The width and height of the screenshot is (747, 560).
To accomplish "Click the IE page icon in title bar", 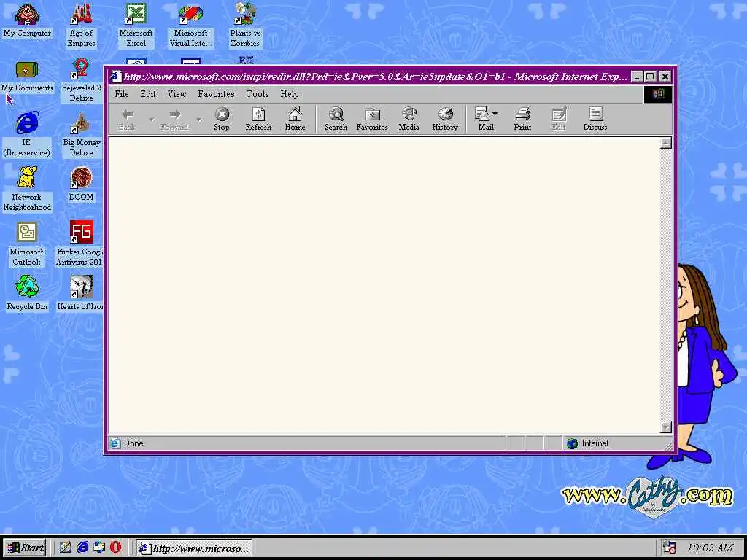I will pyautogui.click(x=116, y=77).
